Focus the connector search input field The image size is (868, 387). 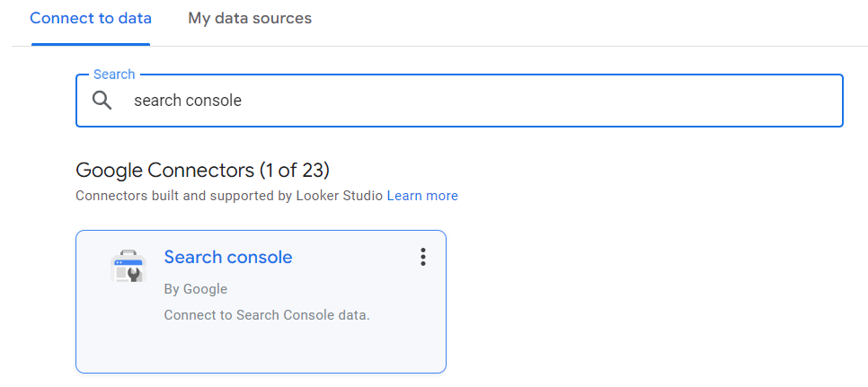459,101
